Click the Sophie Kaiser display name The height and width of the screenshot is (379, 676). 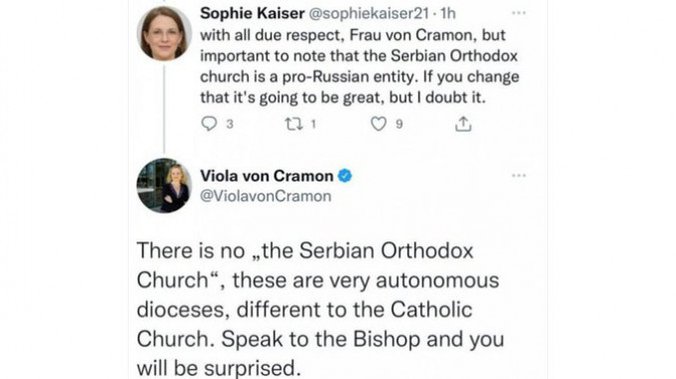252,13
